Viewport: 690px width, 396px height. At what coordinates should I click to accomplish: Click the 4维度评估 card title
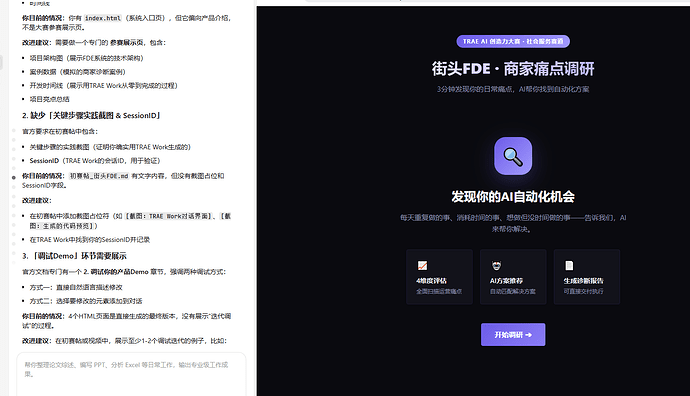431,281
